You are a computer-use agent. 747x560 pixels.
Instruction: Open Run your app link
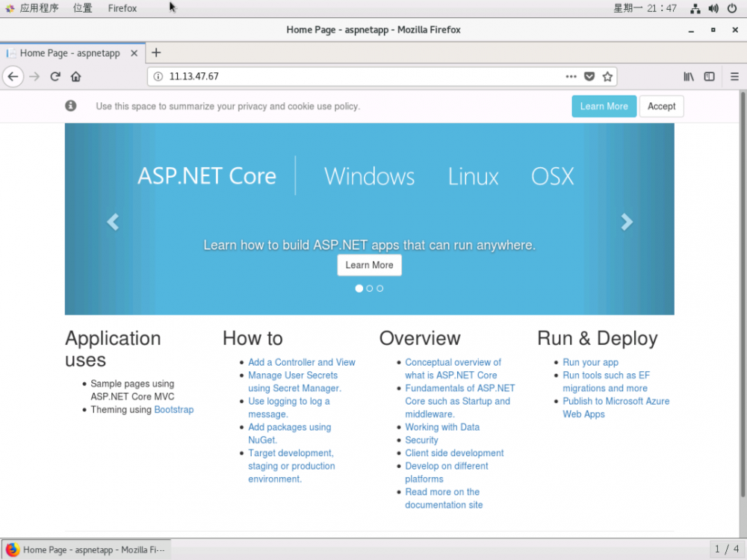click(x=590, y=362)
